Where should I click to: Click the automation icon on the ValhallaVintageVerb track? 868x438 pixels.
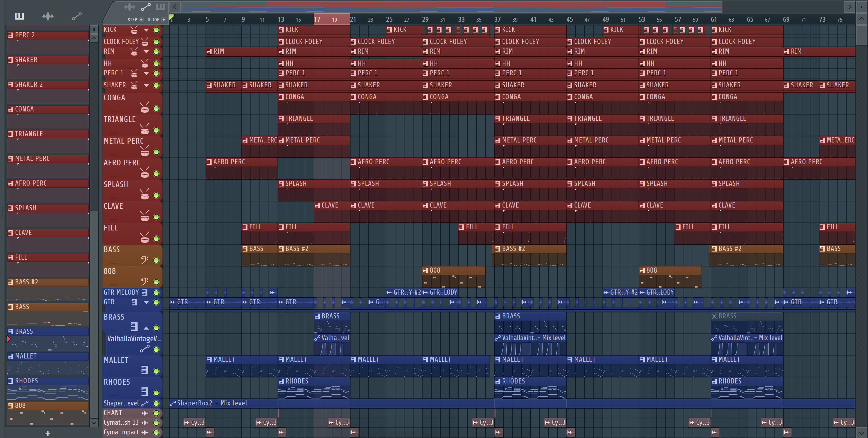(x=145, y=349)
